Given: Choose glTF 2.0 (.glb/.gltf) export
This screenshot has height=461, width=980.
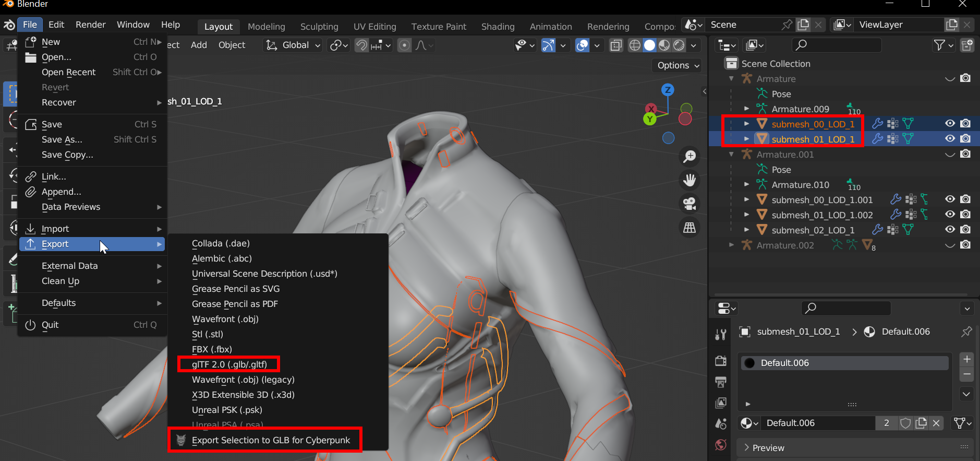Looking at the screenshot, I should tap(229, 364).
